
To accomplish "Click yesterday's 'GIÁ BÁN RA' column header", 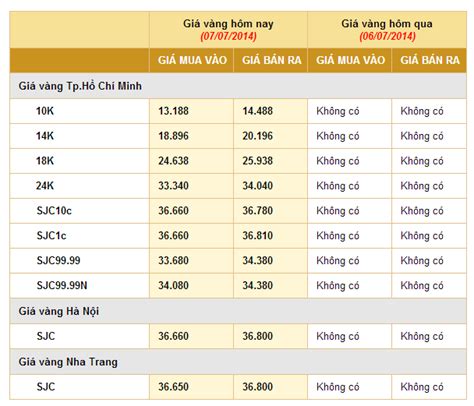I will point(430,60).
